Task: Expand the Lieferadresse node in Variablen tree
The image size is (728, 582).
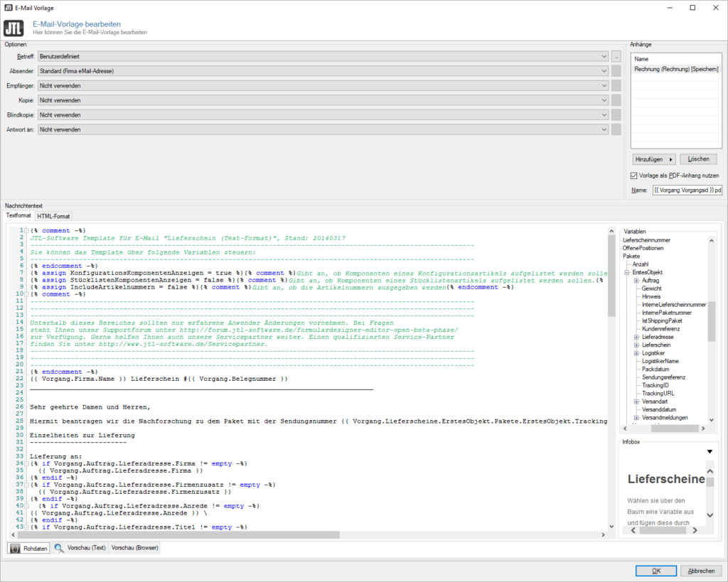Action: coord(636,336)
